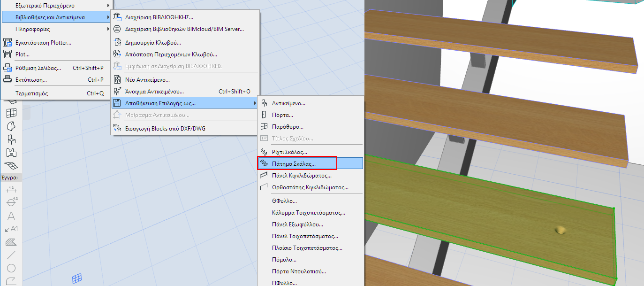This screenshot has height=286, width=644.
Task: Choose Κάλυμμα Τοιχοπετάσματος... option
Action: point(311,213)
